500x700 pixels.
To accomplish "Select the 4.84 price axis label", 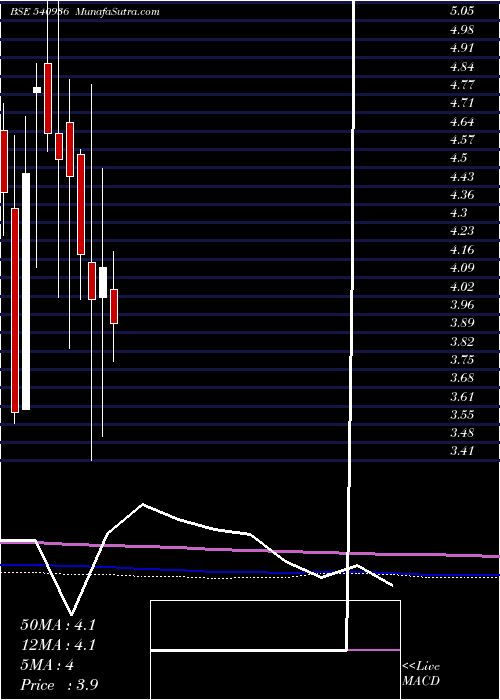I will tap(462, 67).
